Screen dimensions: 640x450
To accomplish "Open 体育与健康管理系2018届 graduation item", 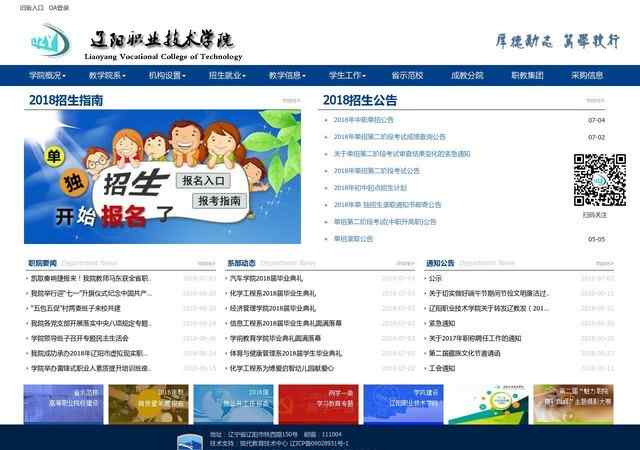I will click(286, 353).
